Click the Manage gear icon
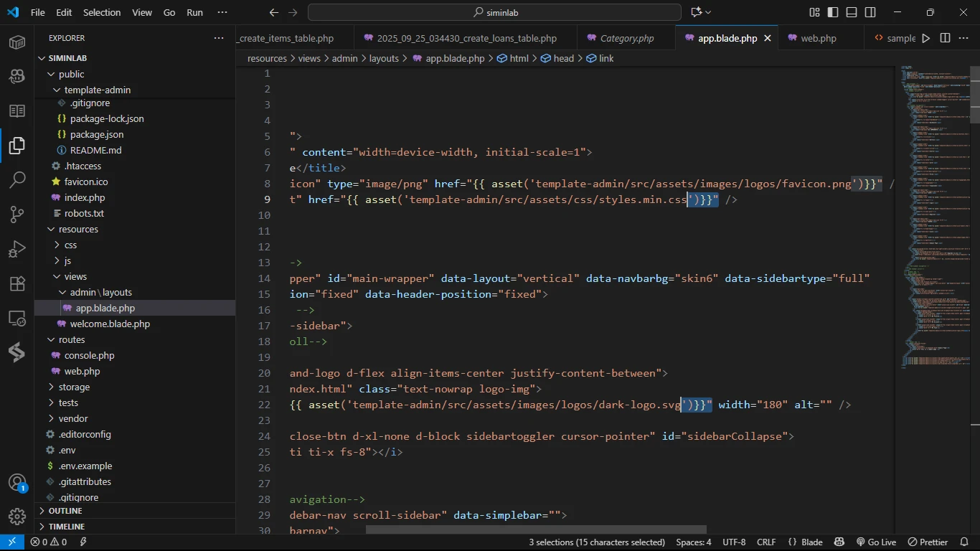This screenshot has height=551, width=980. pos(17,516)
